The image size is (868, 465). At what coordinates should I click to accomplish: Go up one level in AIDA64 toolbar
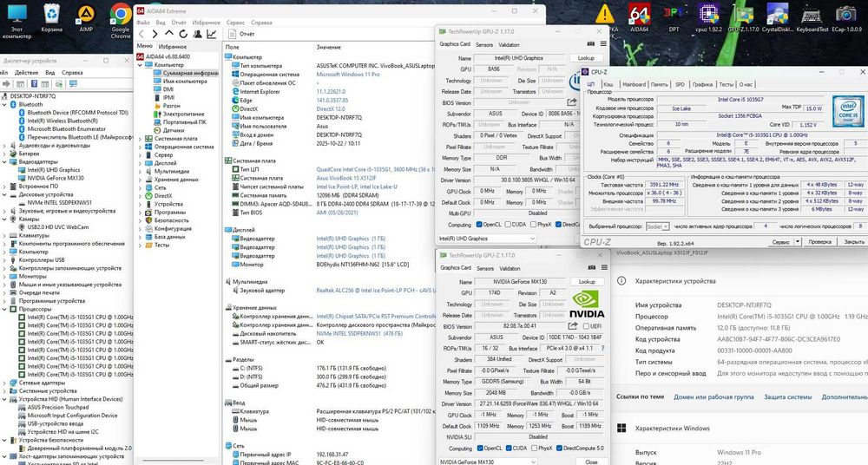(169, 34)
